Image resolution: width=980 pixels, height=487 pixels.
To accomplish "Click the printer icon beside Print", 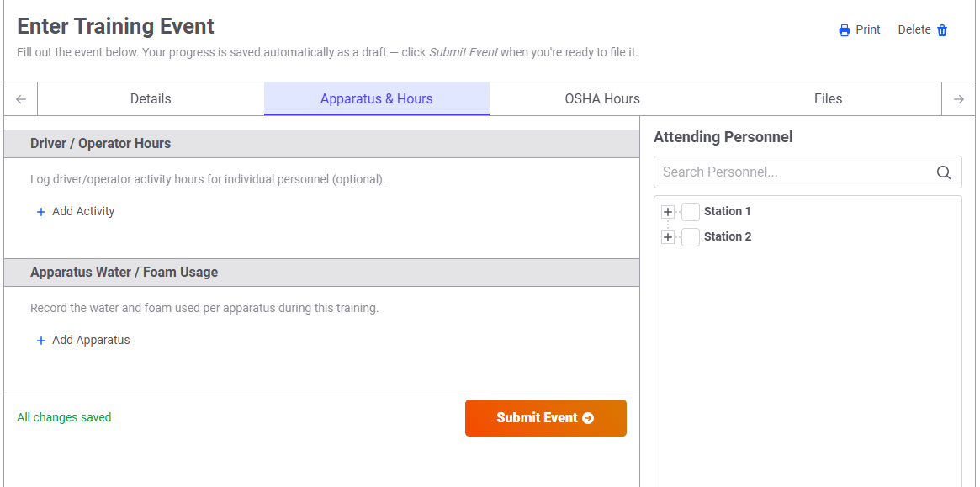I will pos(845,30).
